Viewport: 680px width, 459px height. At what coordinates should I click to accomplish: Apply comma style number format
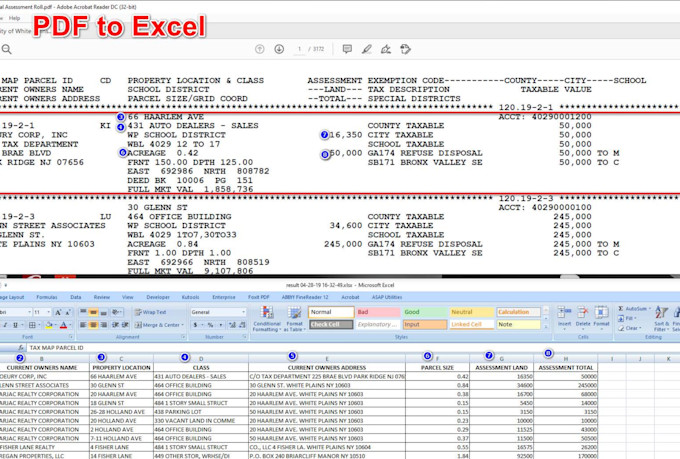point(221,325)
